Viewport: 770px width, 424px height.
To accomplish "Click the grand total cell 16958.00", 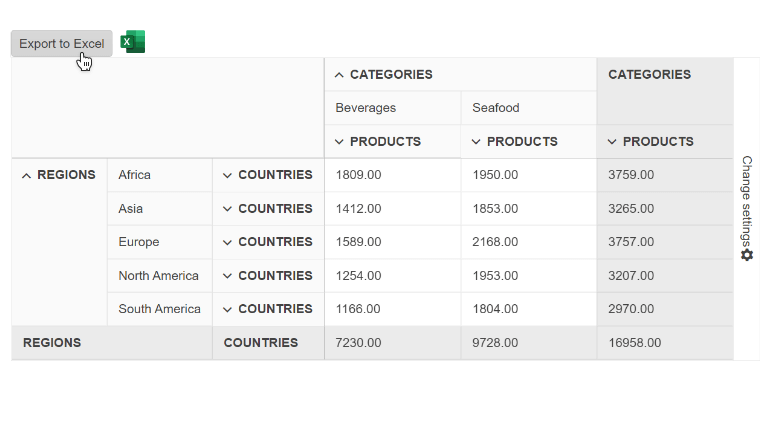I will (x=634, y=343).
